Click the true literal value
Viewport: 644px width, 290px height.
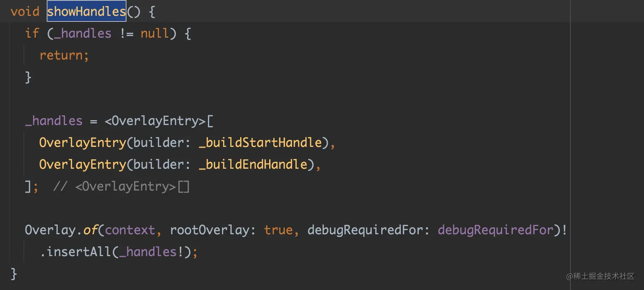point(278,230)
